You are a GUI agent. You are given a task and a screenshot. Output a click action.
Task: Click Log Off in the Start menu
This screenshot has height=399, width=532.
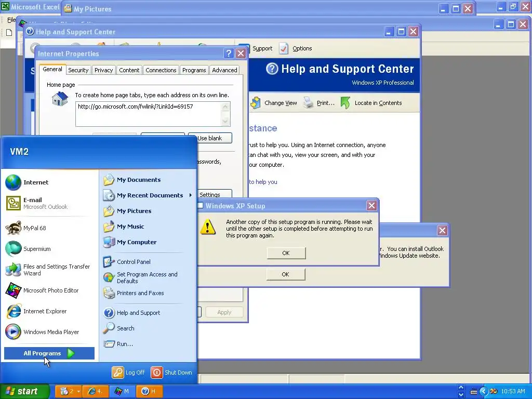[129, 373]
